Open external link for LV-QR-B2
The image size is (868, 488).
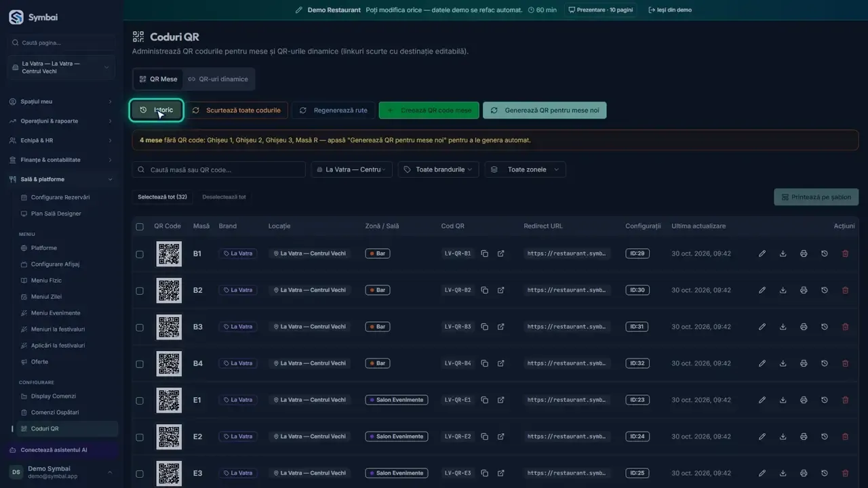[501, 290]
